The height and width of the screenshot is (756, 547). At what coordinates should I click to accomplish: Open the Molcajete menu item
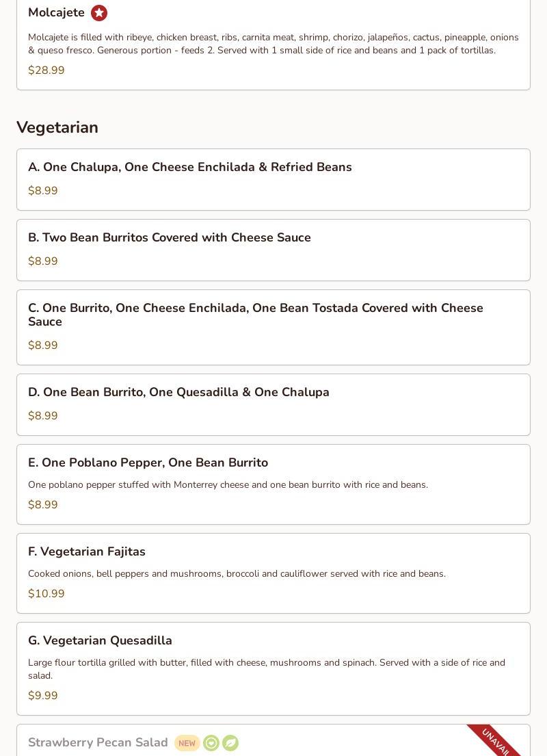[x=56, y=13]
